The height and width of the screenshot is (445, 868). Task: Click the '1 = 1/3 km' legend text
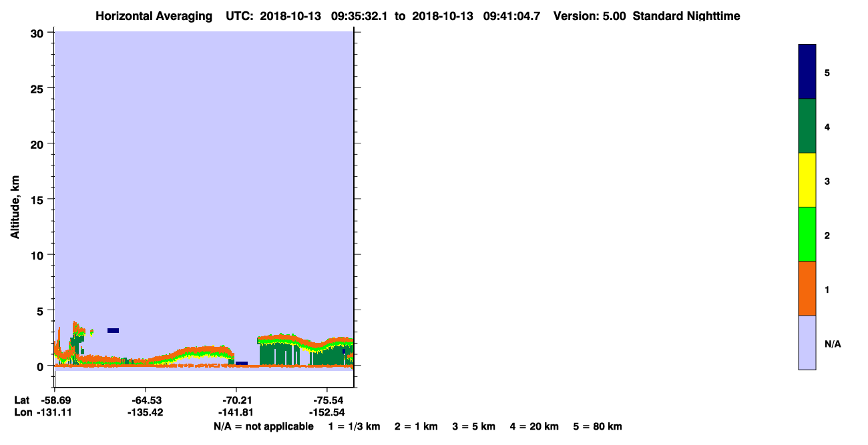[354, 426]
